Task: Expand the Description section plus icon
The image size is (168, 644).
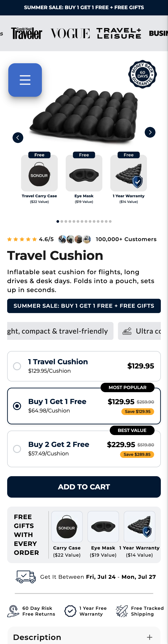Action: [x=149, y=637]
